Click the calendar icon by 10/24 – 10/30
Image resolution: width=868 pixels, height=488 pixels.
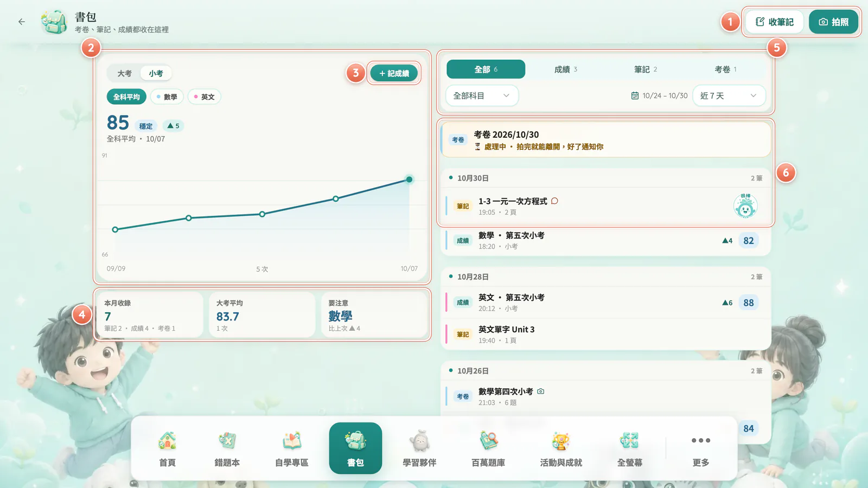635,96
